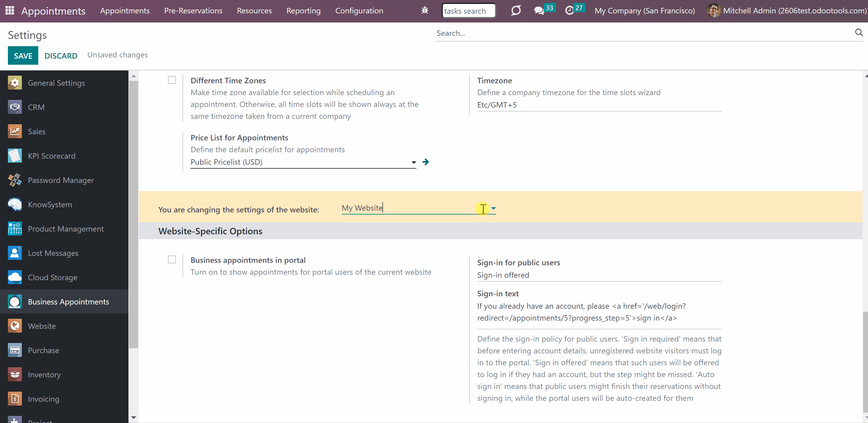Image resolution: width=868 pixels, height=423 pixels.
Task: Enable Different Time Zones checkbox
Action: click(172, 80)
